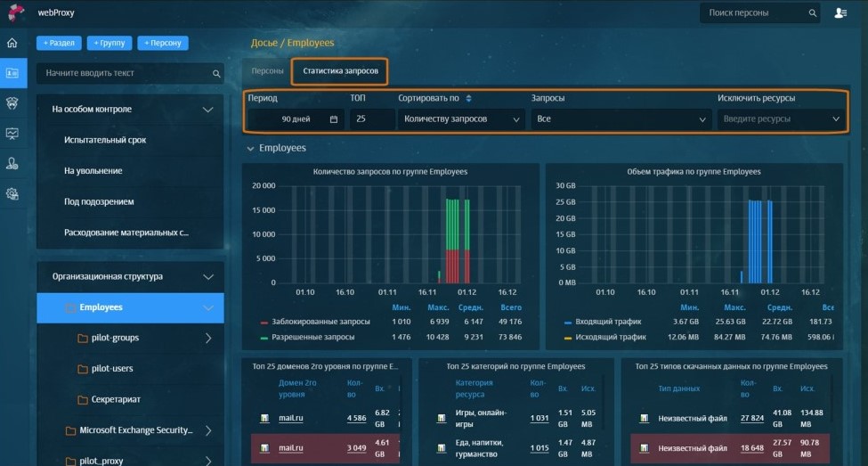Image resolution: width=868 pixels, height=466 pixels.
Task: Click the Home icon in left sidebar
Action: click(12, 43)
